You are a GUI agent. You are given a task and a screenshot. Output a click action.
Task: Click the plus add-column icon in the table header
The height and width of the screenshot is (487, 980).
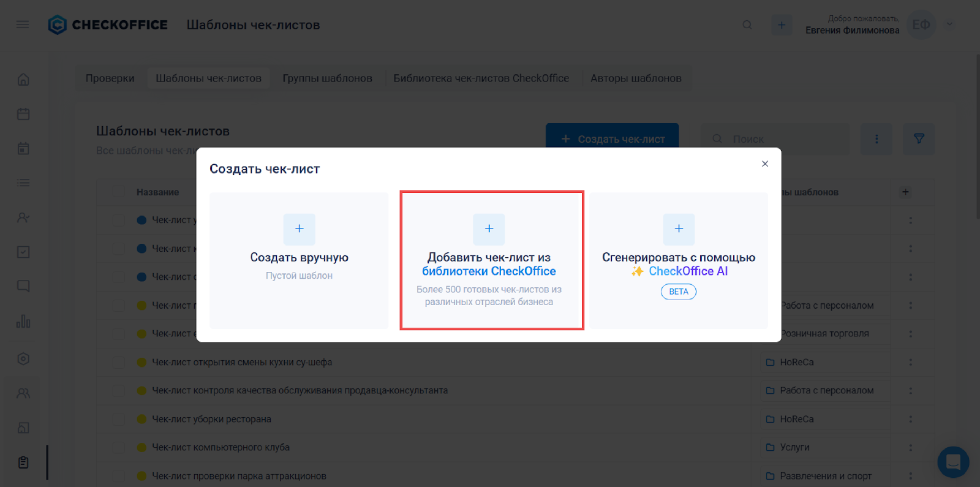pos(905,192)
